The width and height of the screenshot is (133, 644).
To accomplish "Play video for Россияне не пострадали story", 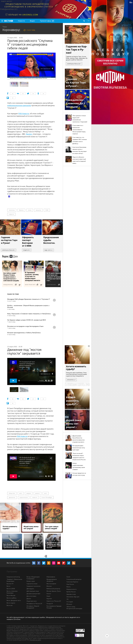I will click(54, 327).
